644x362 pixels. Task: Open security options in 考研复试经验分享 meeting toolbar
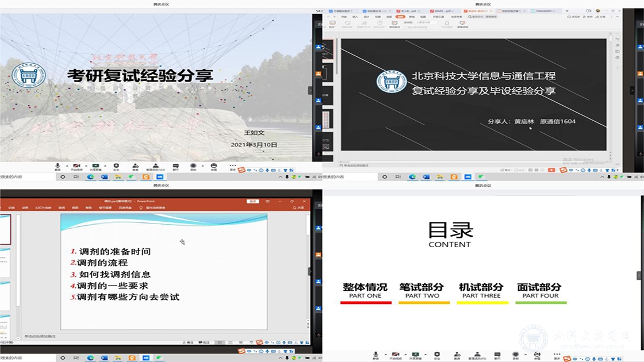[x=116, y=166]
